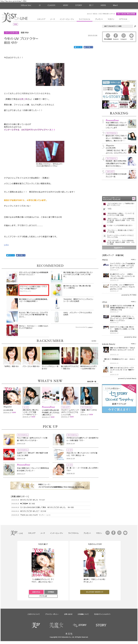Click the Tweet button under the article title
The image size is (138, 644).
(78, 47)
